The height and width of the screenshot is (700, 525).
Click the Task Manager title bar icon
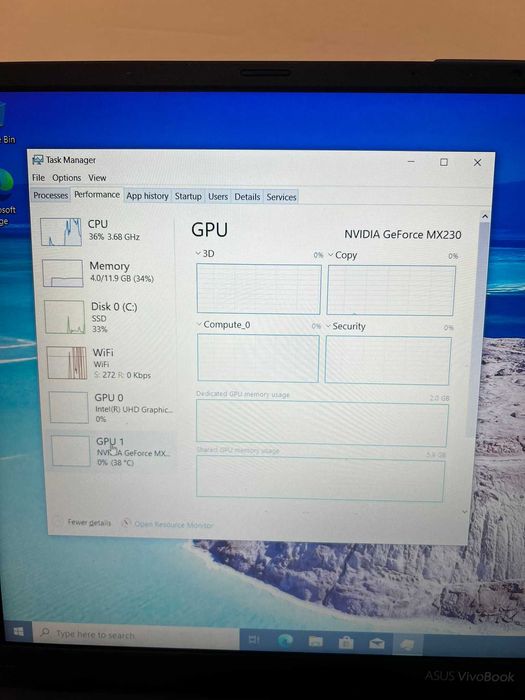tap(38, 160)
